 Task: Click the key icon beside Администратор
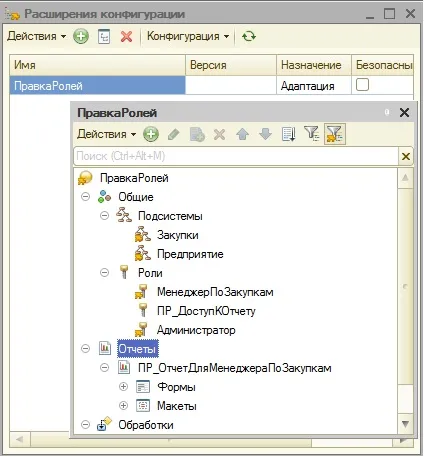(141, 330)
